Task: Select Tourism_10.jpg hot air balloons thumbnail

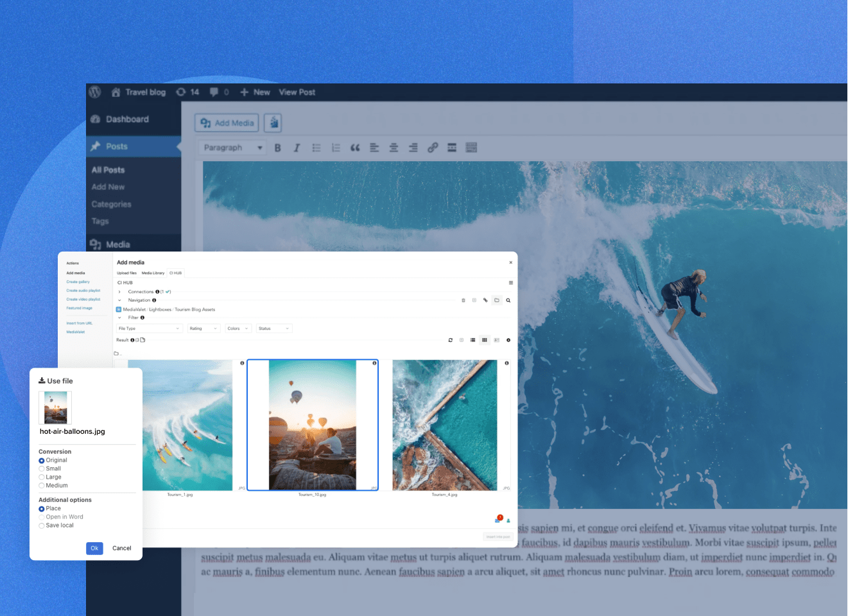Action: click(x=313, y=425)
